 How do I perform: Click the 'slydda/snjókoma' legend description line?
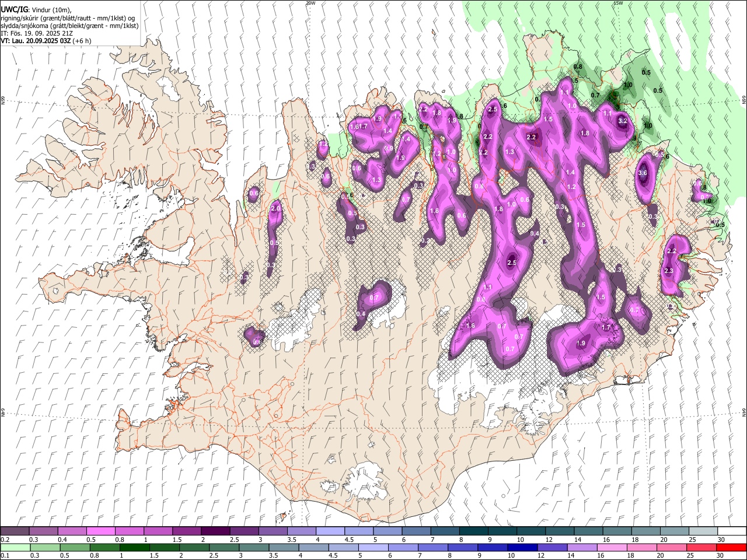click(x=69, y=25)
